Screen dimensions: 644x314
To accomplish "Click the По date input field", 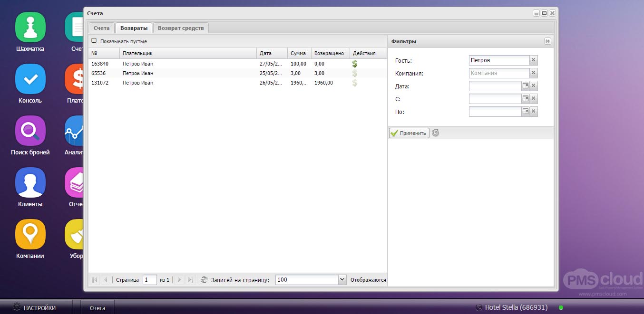I will 495,112.
